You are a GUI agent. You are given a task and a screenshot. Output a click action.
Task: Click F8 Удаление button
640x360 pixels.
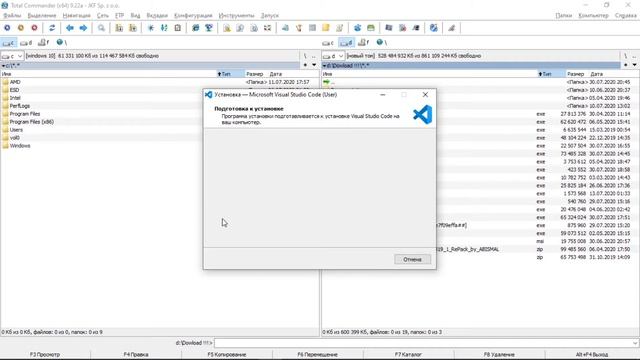[x=499, y=354]
